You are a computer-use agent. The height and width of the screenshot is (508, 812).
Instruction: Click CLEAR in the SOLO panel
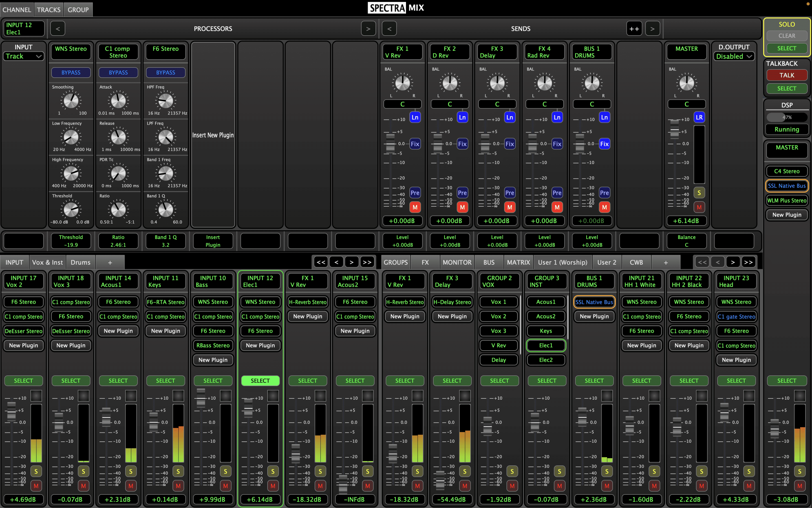(x=787, y=36)
